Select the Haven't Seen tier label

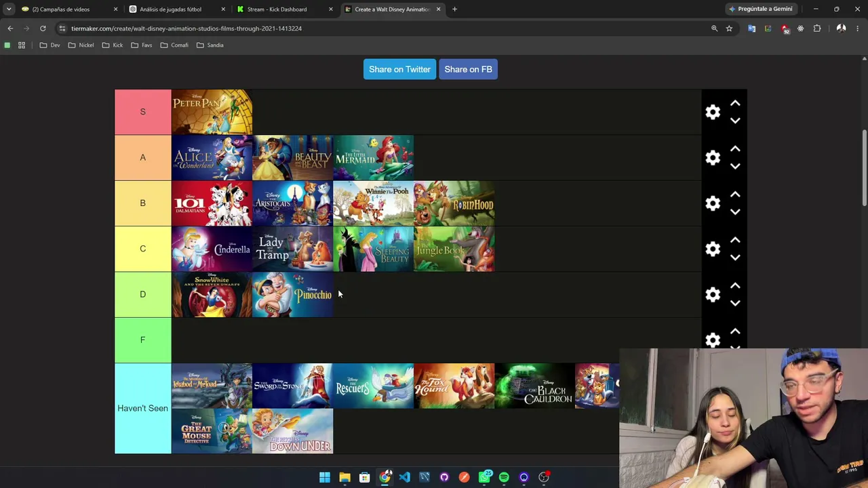(x=142, y=408)
